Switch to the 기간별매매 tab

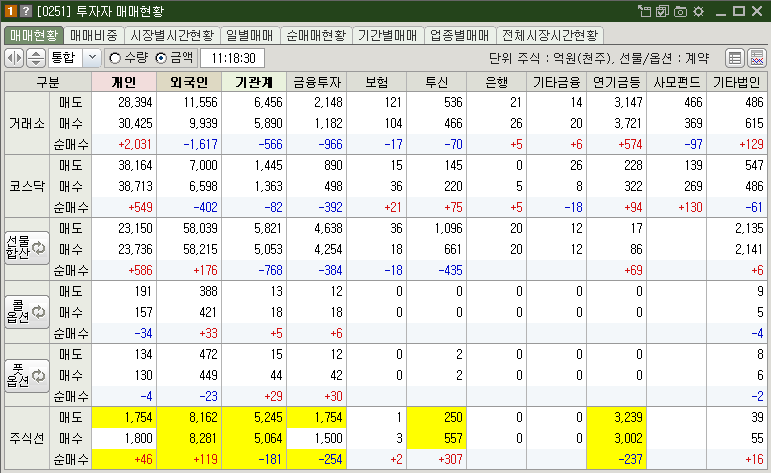click(387, 35)
